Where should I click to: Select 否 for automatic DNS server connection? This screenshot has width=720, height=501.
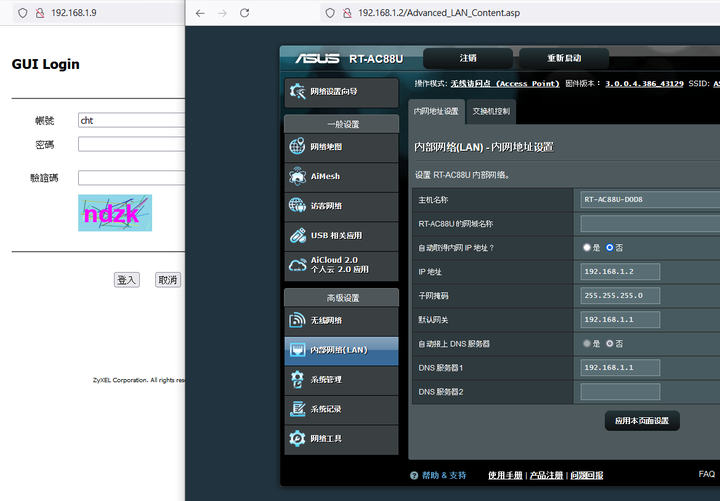tap(610, 343)
